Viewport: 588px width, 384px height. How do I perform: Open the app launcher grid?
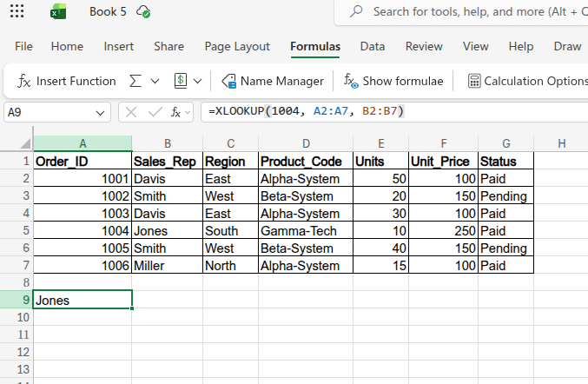(x=17, y=12)
